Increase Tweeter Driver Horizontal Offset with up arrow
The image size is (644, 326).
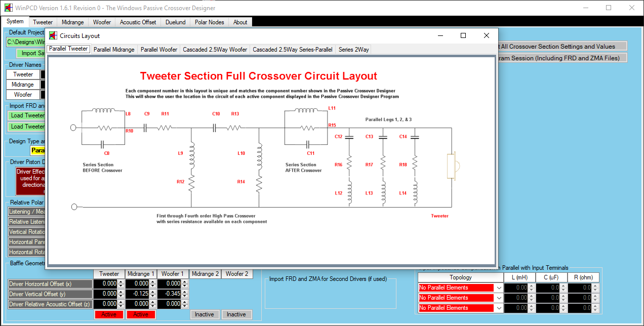click(120, 282)
